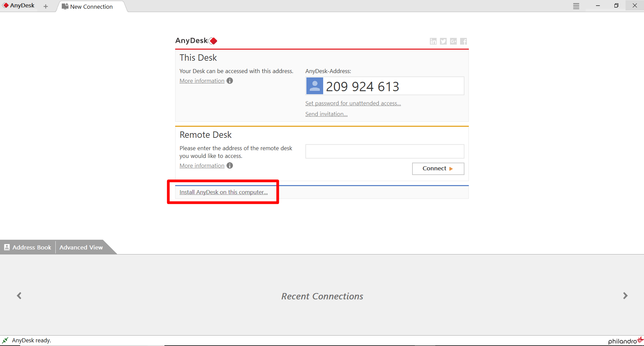The height and width of the screenshot is (346, 644).
Task: Click the info icon under Remote Desk
Action: (x=230, y=166)
